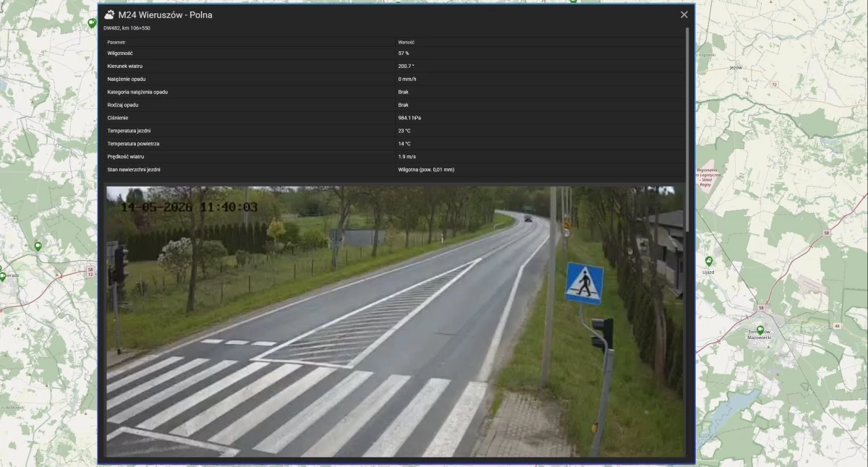Select the "Kierunek wiatru" row label
The image size is (868, 467).
(x=125, y=67)
